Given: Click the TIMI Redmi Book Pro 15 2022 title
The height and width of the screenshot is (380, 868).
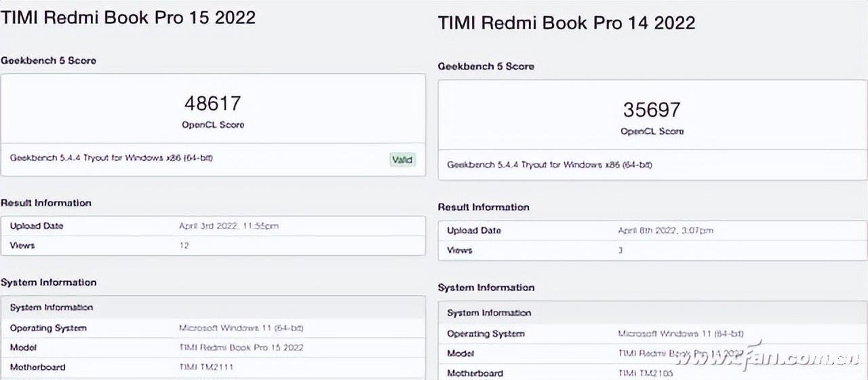Looking at the screenshot, I should [128, 17].
